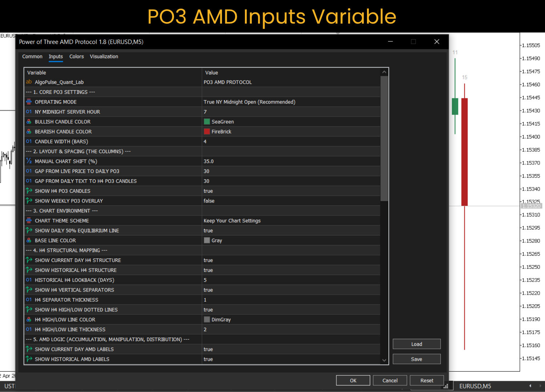Click the chart grid icon near EURUSD,M5 status

click(x=447, y=386)
